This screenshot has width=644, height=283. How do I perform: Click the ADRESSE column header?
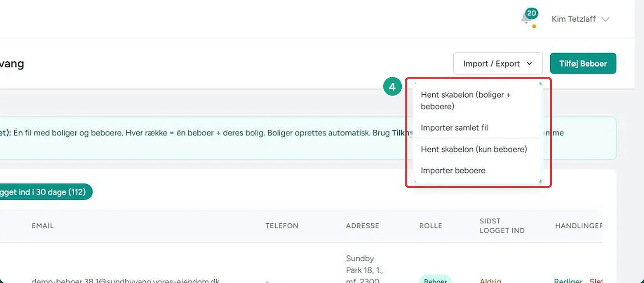click(x=362, y=226)
